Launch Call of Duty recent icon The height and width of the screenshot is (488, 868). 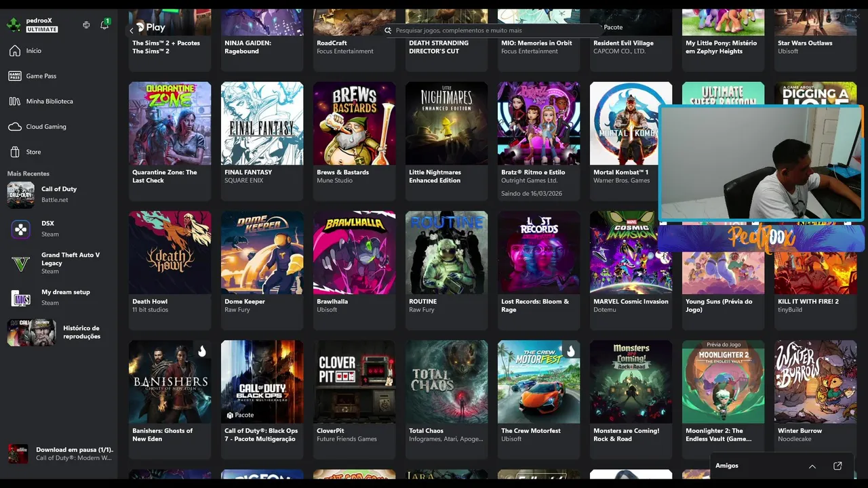(20, 195)
